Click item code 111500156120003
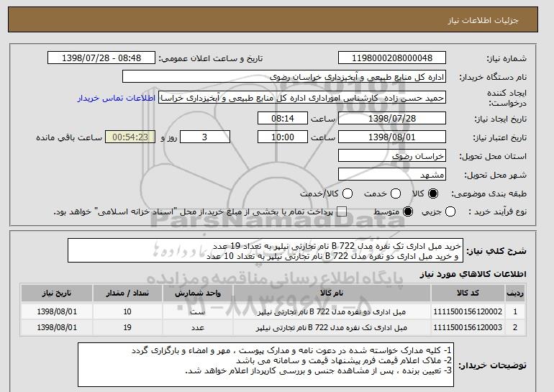The image size is (554, 392). (x=468, y=327)
